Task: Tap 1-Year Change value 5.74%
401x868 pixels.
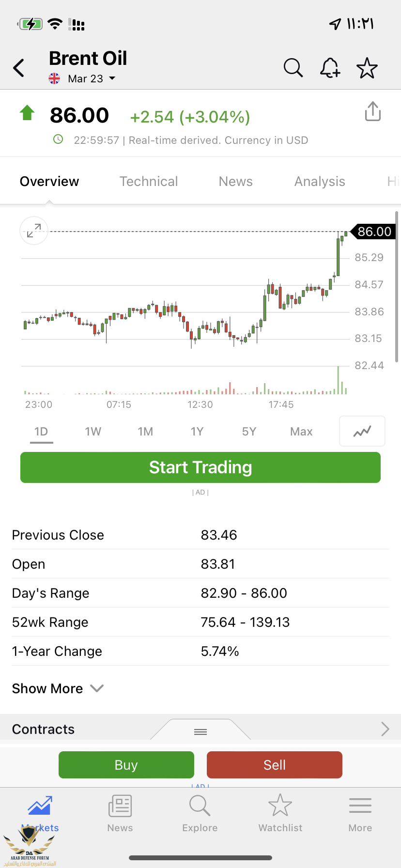Action: click(x=220, y=651)
